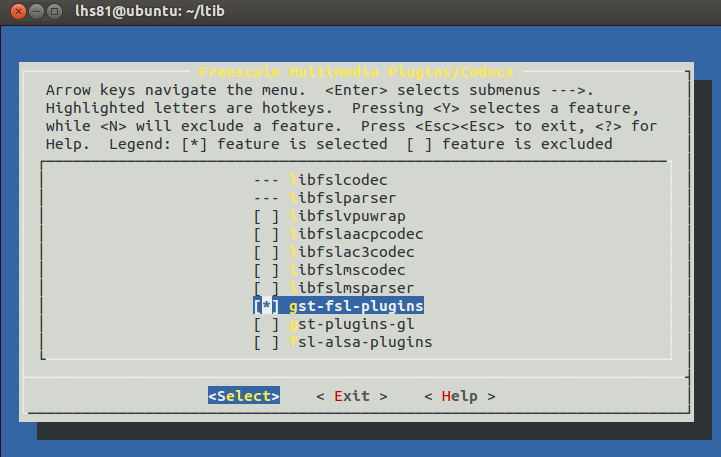Screen dimensions: 721x457
Task: Maximize the terminal window
Action: pyautogui.click(x=52, y=12)
